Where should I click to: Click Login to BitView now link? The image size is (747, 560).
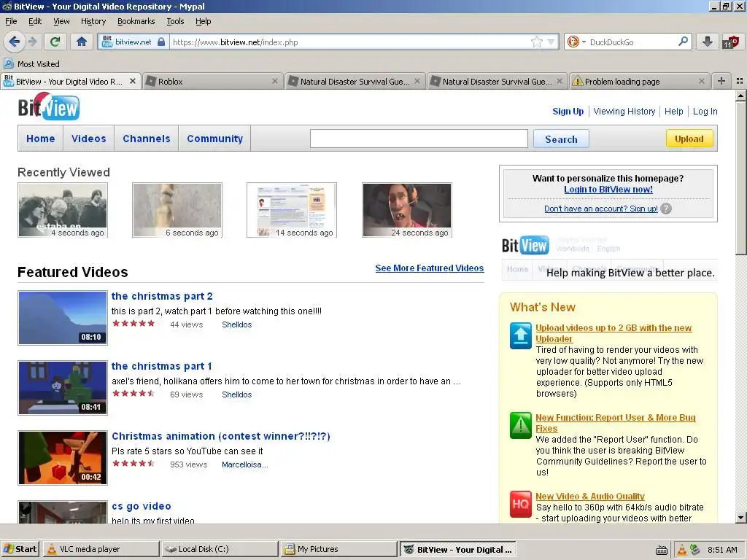[608, 190]
